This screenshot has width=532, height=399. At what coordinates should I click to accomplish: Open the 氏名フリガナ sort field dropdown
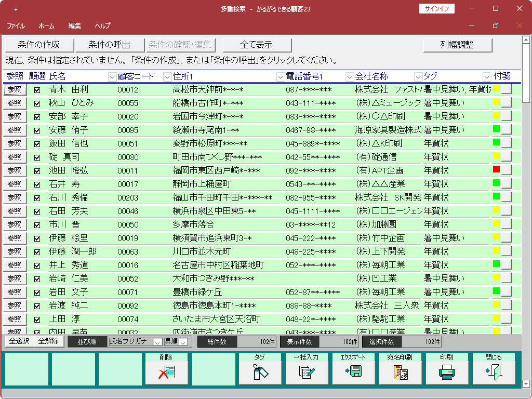click(157, 342)
